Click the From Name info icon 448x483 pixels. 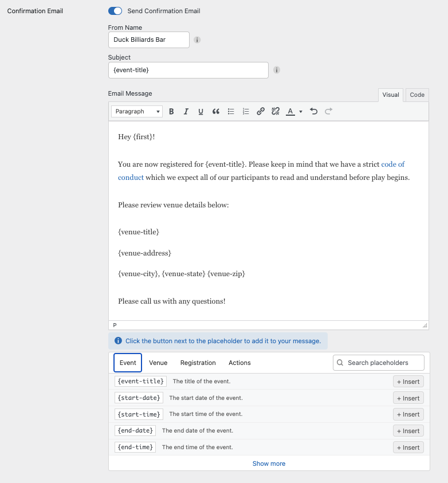click(197, 40)
